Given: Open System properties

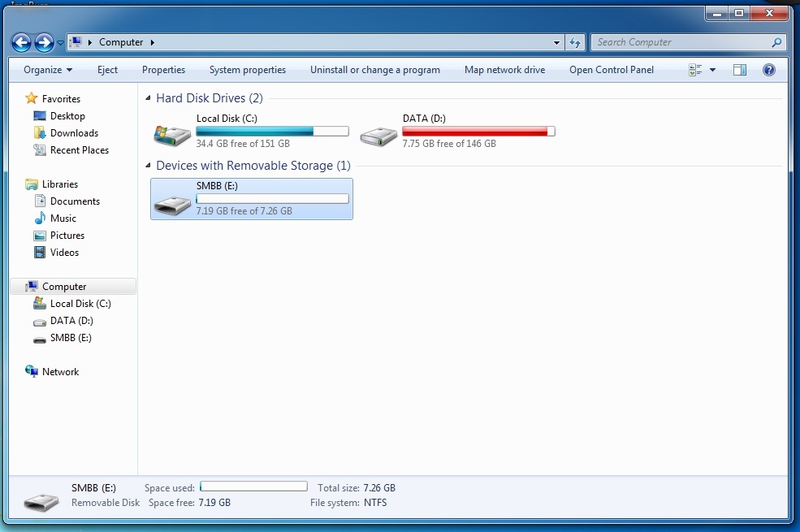Looking at the screenshot, I should click(x=248, y=70).
